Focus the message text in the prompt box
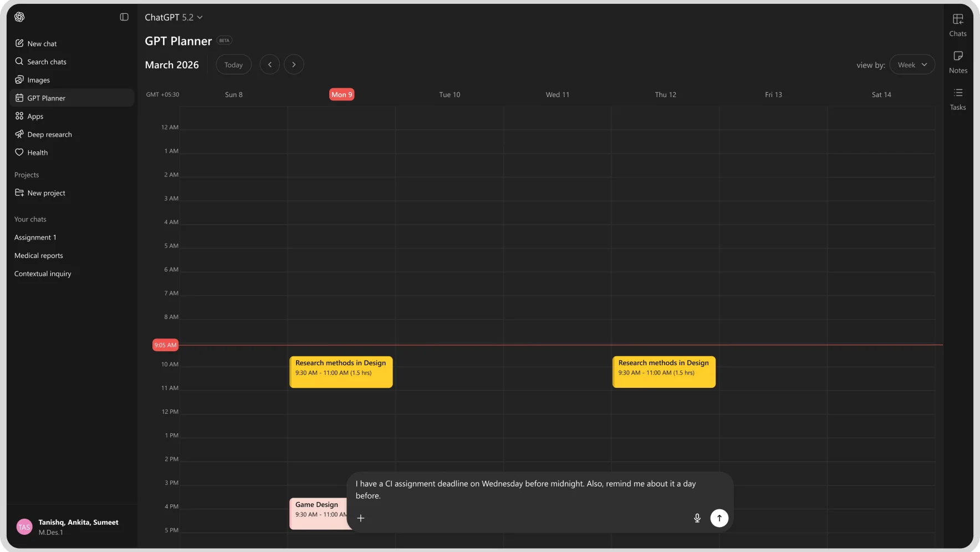Image resolution: width=980 pixels, height=552 pixels. click(x=525, y=490)
